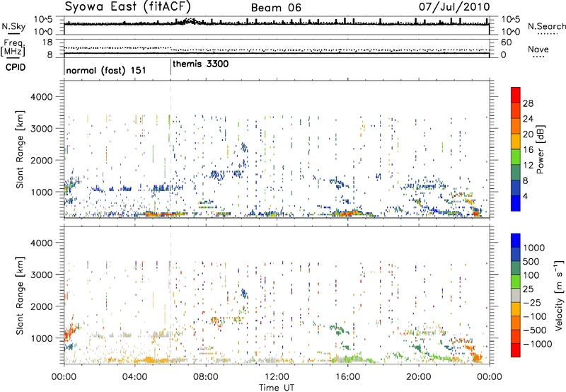Click the 'CPID' row label

(16, 67)
